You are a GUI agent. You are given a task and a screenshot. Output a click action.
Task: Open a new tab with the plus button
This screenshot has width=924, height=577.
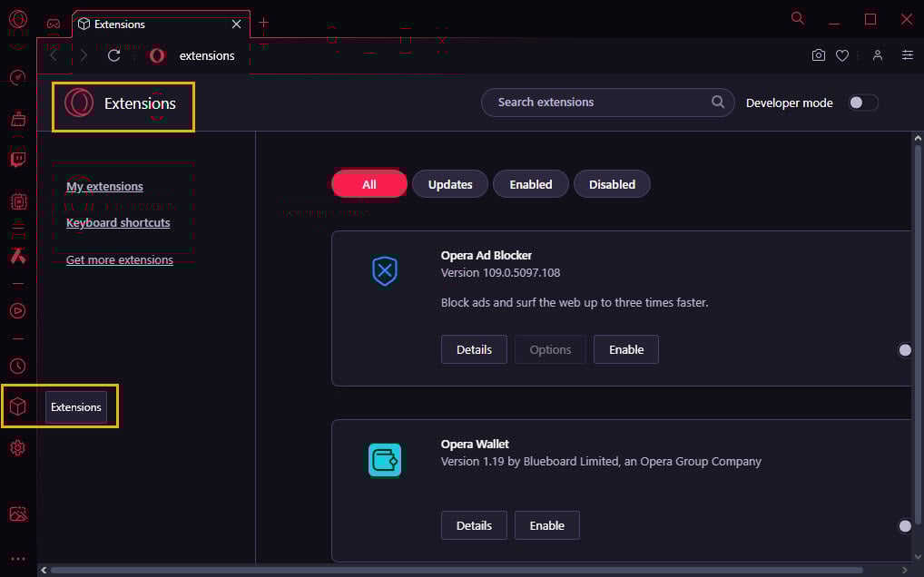point(263,23)
